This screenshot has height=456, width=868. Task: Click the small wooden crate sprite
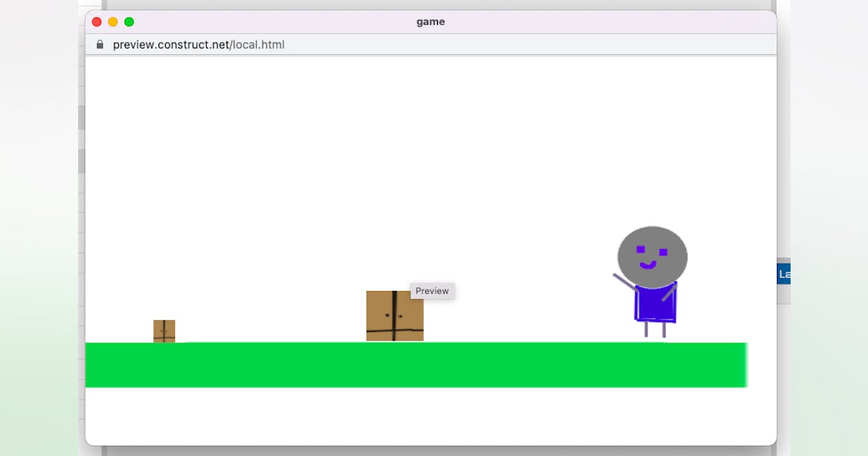tap(164, 331)
